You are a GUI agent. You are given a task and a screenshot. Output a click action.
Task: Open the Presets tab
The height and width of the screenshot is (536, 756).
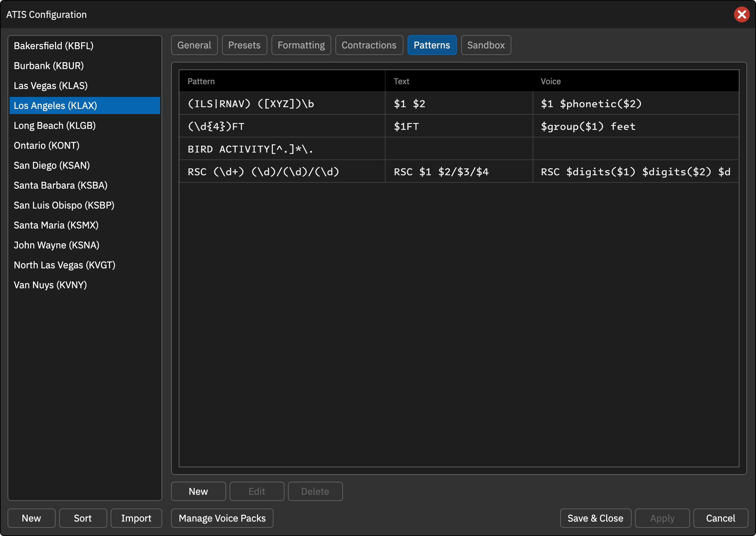(x=244, y=45)
